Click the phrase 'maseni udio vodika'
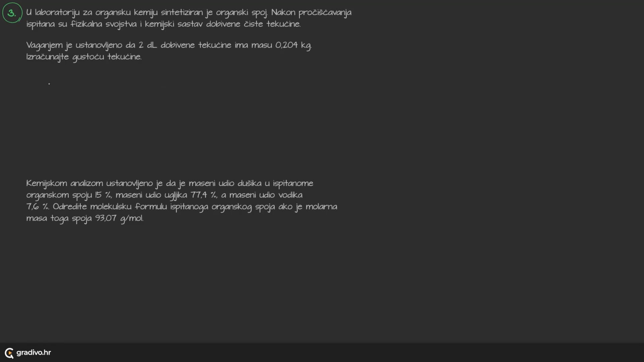Viewport: 644px width, 362px height. point(266,195)
